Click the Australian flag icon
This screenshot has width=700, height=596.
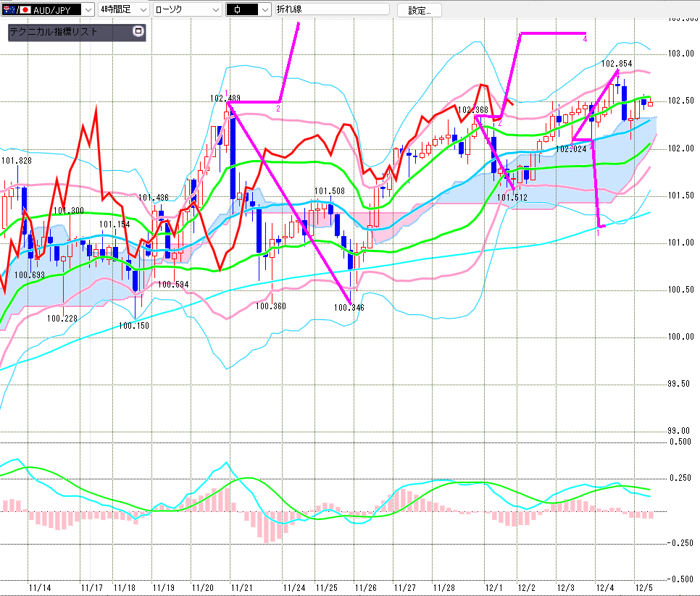(8, 10)
